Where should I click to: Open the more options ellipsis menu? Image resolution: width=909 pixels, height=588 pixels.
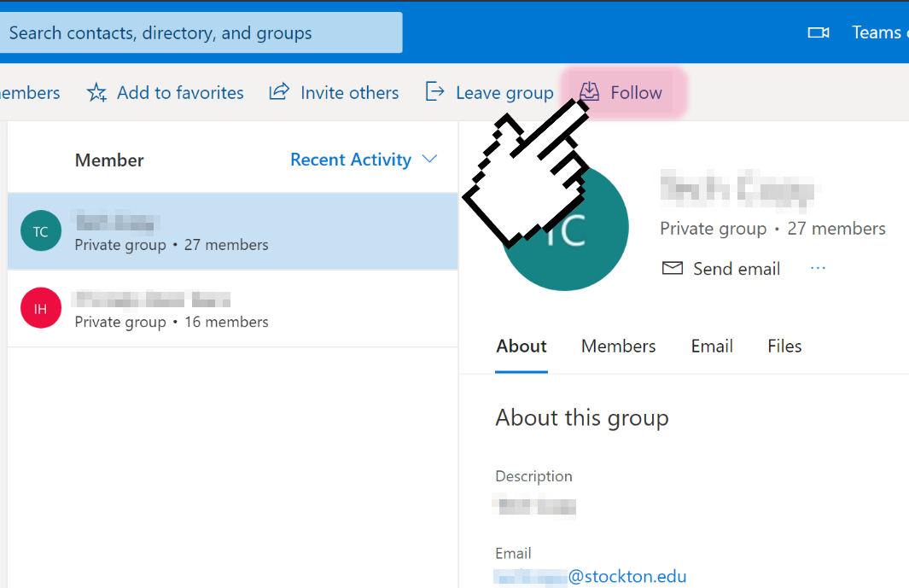click(818, 268)
